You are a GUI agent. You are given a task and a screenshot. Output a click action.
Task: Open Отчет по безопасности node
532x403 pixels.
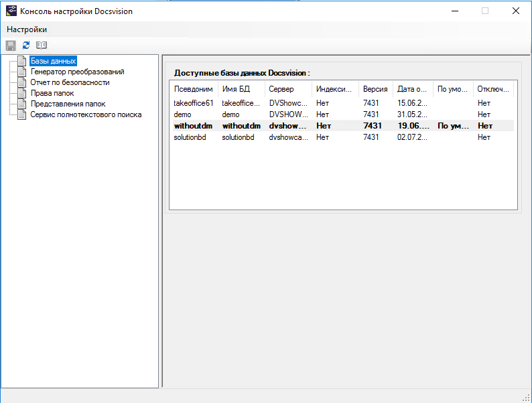(x=70, y=82)
